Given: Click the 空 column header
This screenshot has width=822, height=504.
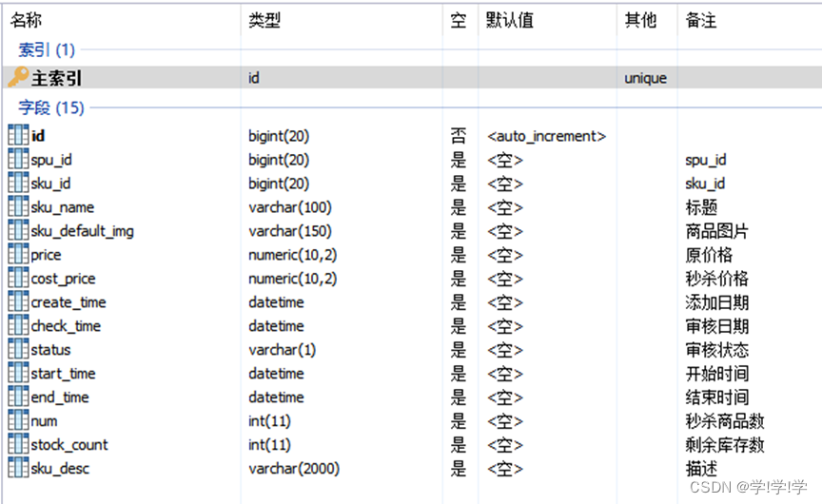Looking at the screenshot, I should pyautogui.click(x=459, y=20).
